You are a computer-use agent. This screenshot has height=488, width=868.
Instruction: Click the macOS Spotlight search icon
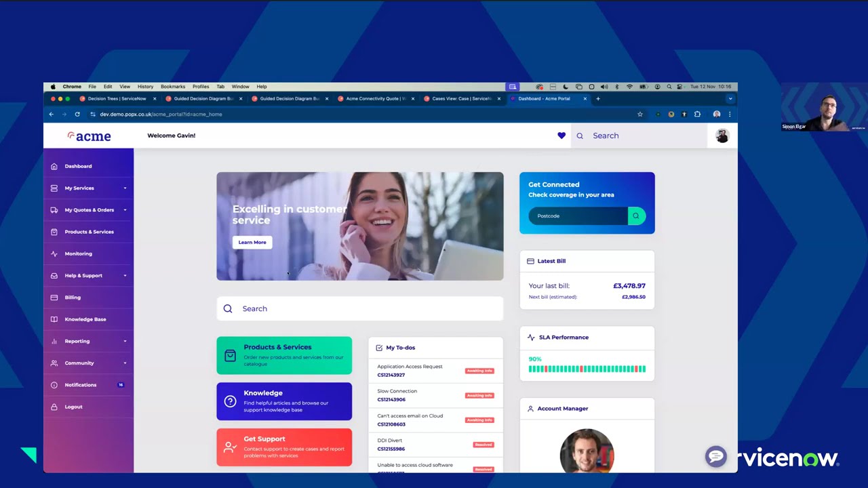669,87
